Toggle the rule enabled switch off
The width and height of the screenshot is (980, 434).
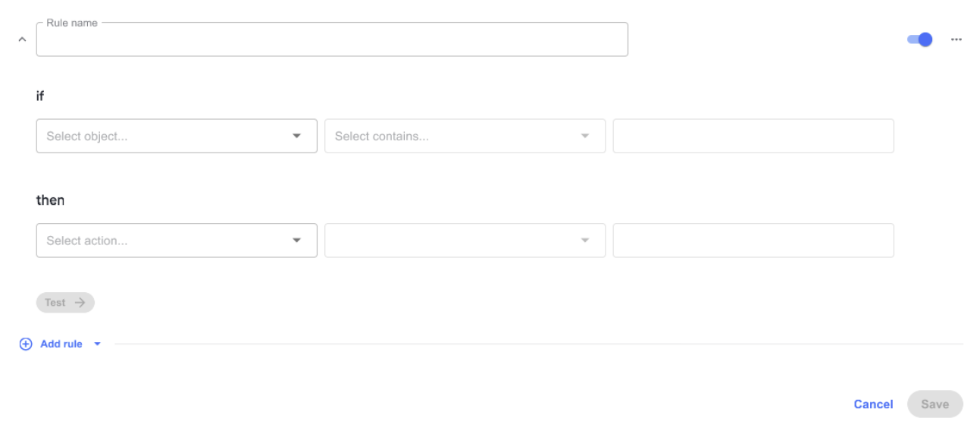[920, 39]
